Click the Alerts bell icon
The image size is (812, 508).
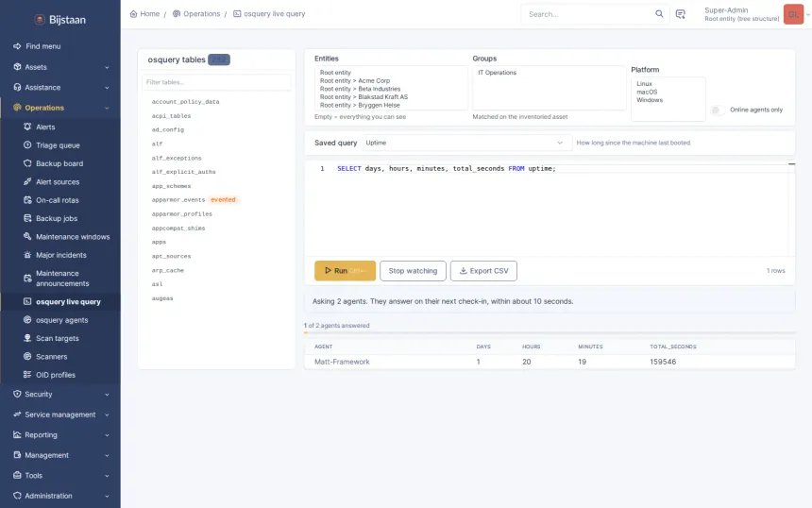27,127
